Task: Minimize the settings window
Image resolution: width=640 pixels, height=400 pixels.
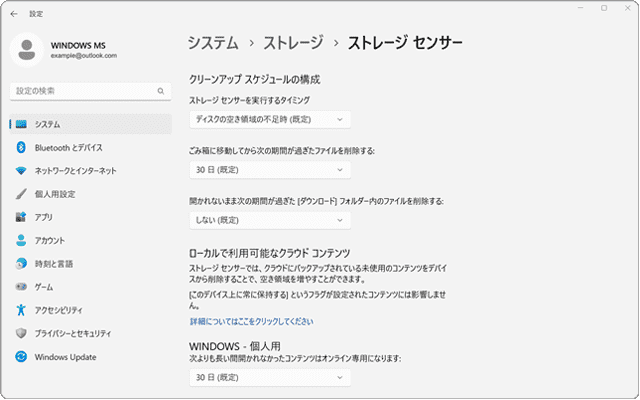Action: click(x=581, y=8)
